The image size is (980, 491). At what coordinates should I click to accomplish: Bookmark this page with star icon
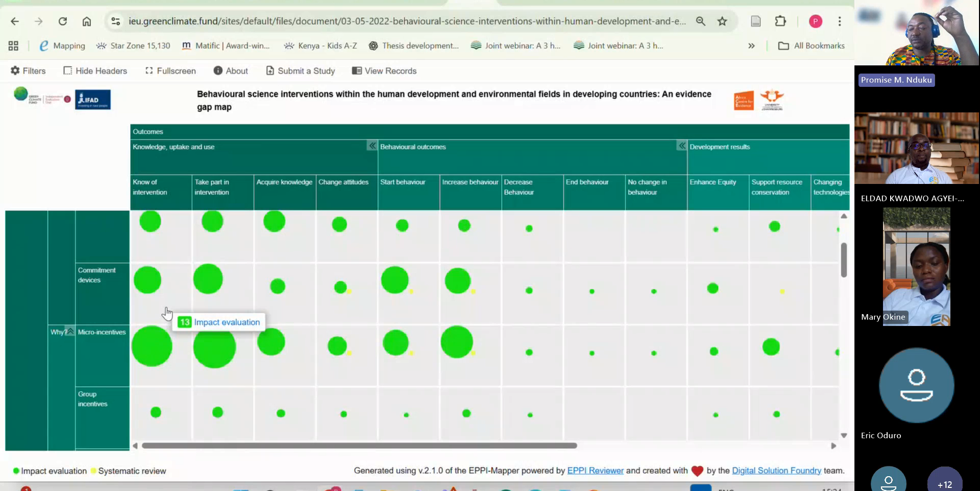pos(722,21)
